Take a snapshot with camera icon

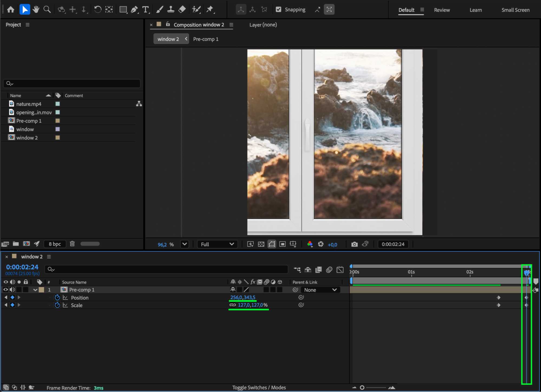coord(354,244)
